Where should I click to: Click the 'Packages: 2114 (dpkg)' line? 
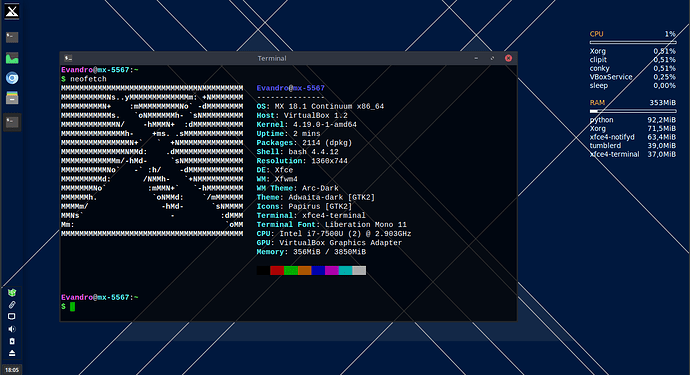[304, 143]
